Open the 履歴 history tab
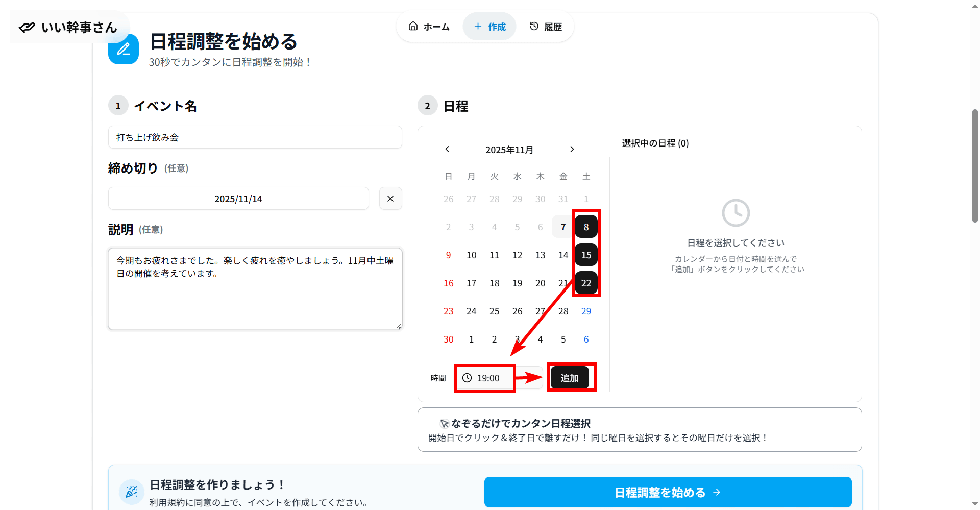The image size is (980, 510). coord(546,27)
